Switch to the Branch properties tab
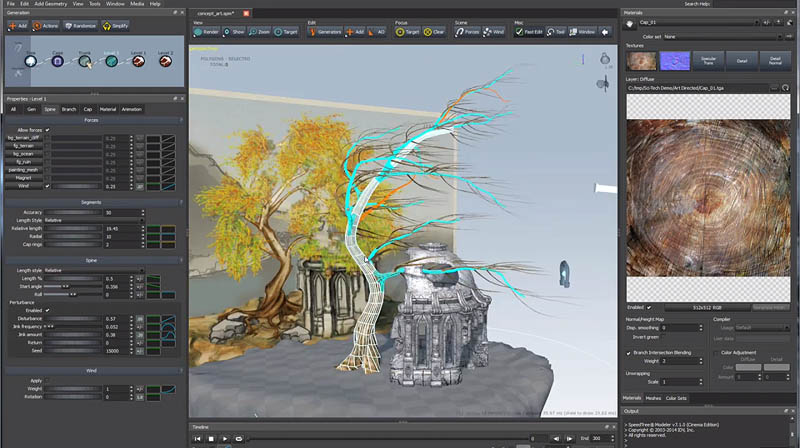Viewport: 800px width, 448px height. tap(69, 109)
